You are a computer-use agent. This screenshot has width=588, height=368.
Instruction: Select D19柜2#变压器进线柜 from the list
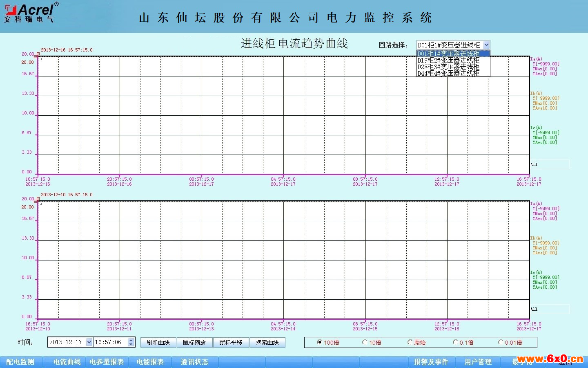coord(453,60)
